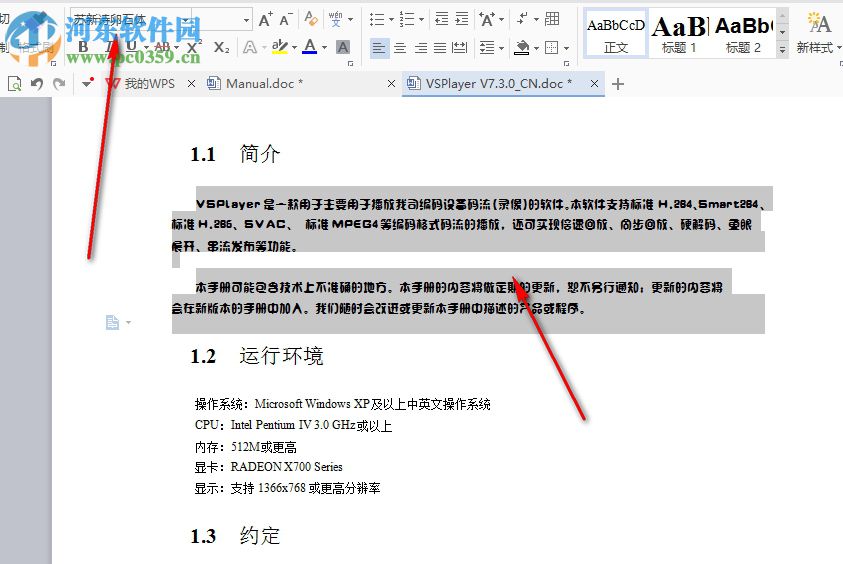Toggle bold formatting with the B button
843x564 pixels.
click(x=83, y=47)
